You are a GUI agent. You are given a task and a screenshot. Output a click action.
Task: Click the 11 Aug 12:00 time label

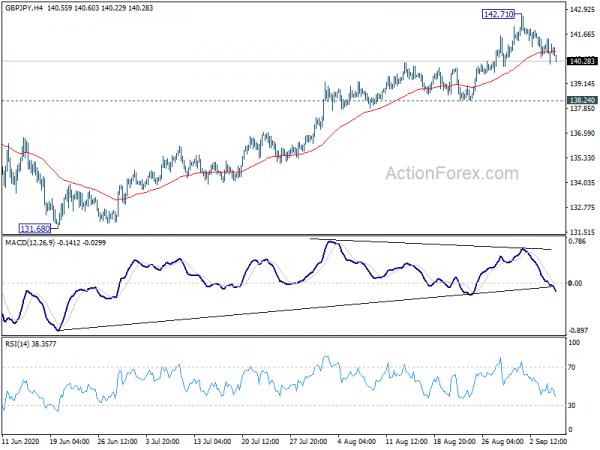(x=405, y=441)
